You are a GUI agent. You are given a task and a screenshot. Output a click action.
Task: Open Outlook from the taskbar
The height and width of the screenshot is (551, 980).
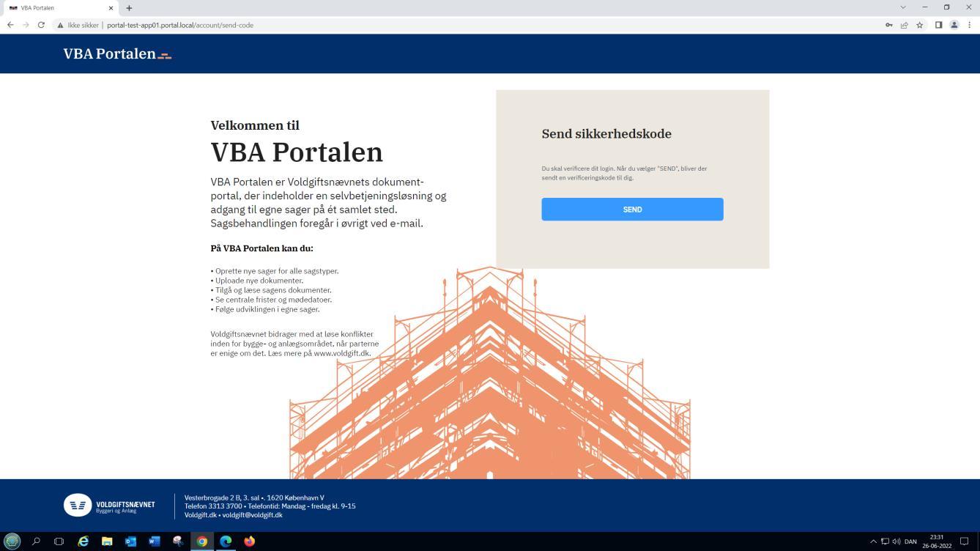[x=131, y=541]
